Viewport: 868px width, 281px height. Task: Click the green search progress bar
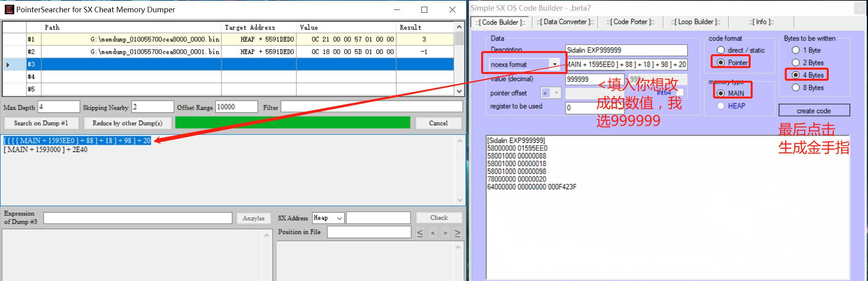click(x=293, y=123)
